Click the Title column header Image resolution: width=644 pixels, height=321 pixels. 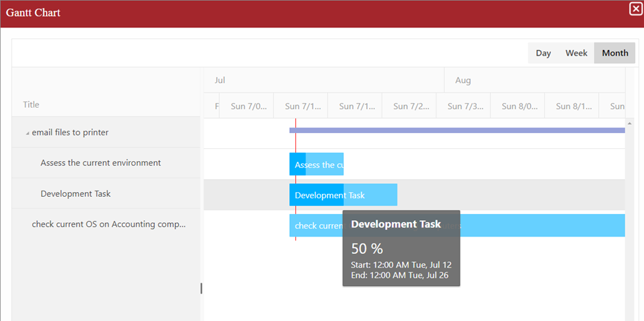(x=32, y=105)
